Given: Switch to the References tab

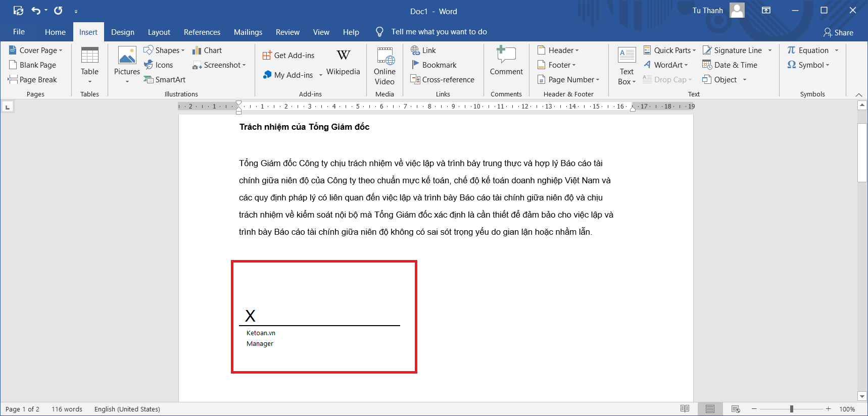Looking at the screenshot, I should [202, 32].
